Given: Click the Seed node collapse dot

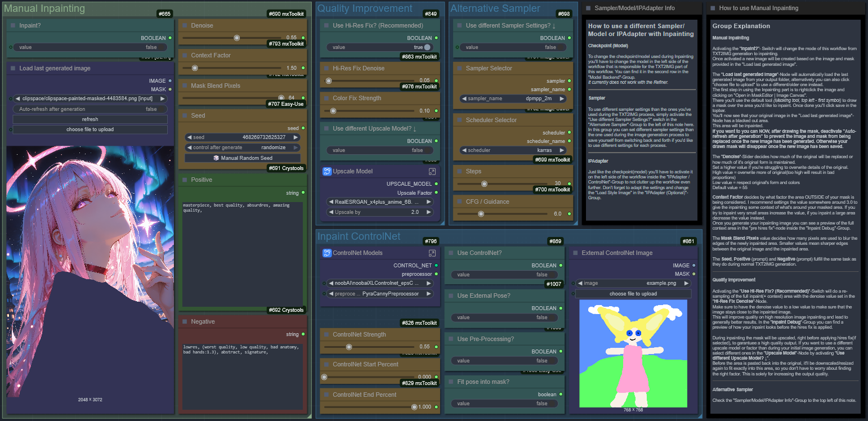Looking at the screenshot, I should click(x=184, y=115).
